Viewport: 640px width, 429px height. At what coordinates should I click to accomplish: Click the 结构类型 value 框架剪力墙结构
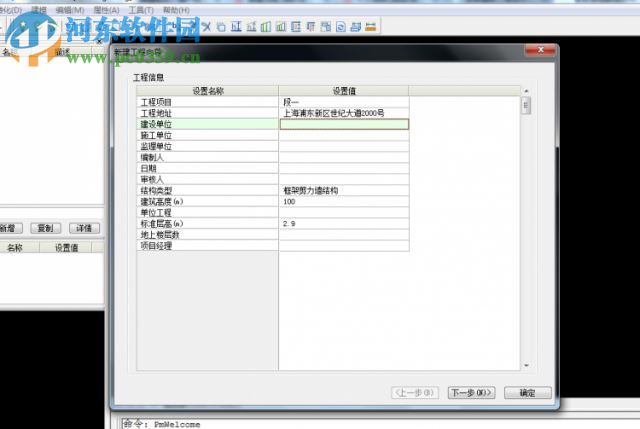pyautogui.click(x=344, y=190)
